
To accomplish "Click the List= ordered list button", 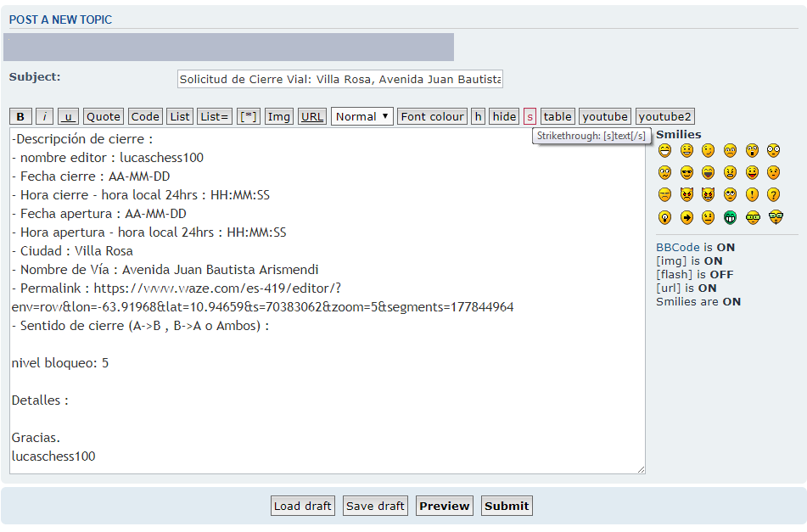I will click(215, 117).
